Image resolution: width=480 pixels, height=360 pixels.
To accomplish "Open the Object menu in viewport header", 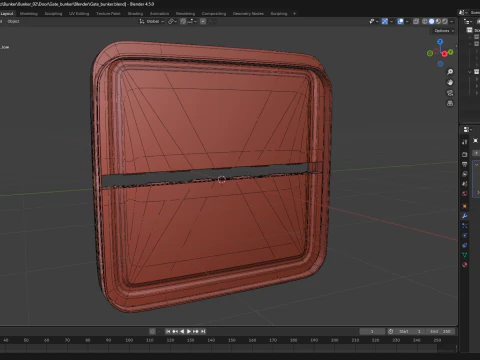I will coord(13,21).
